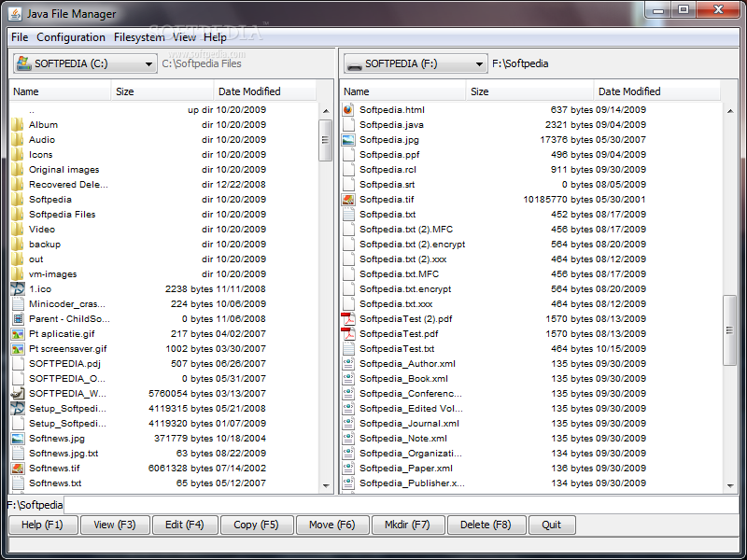Select the 'SOFTPEDIA.pdj' file name
The width and height of the screenshot is (747, 560).
pyautogui.click(x=64, y=364)
